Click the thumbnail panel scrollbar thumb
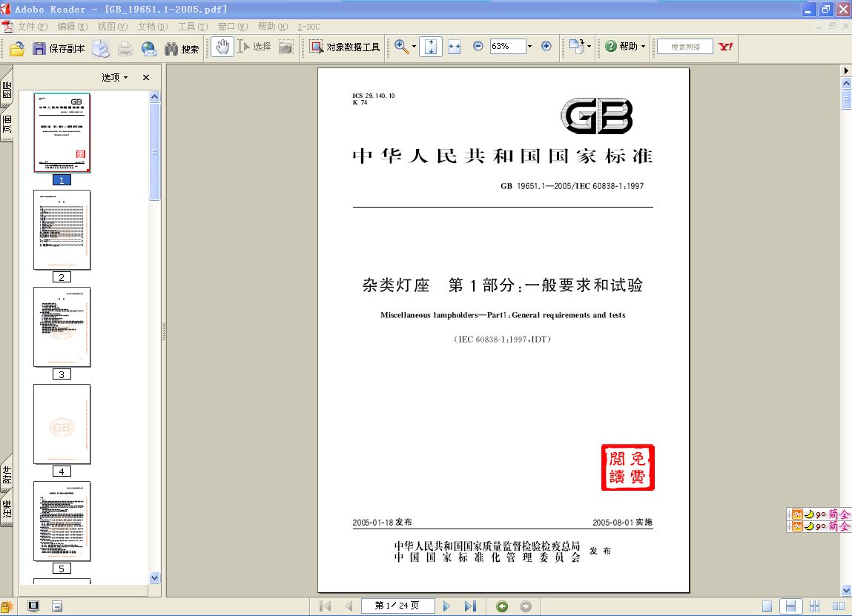The height and width of the screenshot is (616, 852). (155, 151)
